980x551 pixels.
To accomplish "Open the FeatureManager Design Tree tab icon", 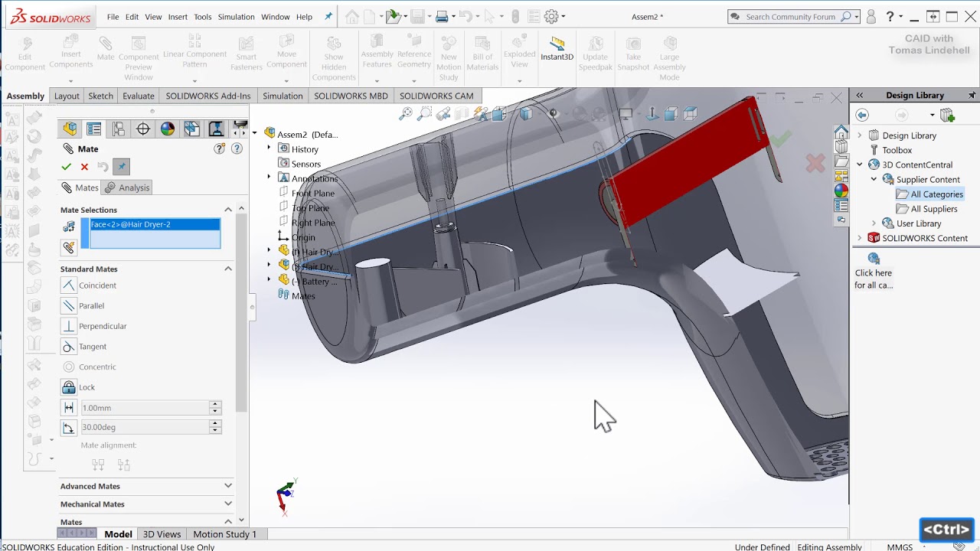I will [x=70, y=129].
